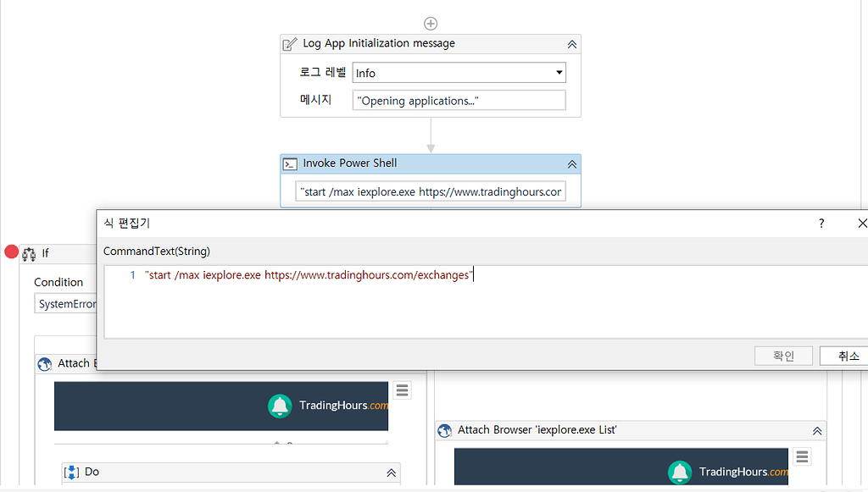Open hamburger menu on 'iexplore.exe List' browser thumbnail

point(802,456)
